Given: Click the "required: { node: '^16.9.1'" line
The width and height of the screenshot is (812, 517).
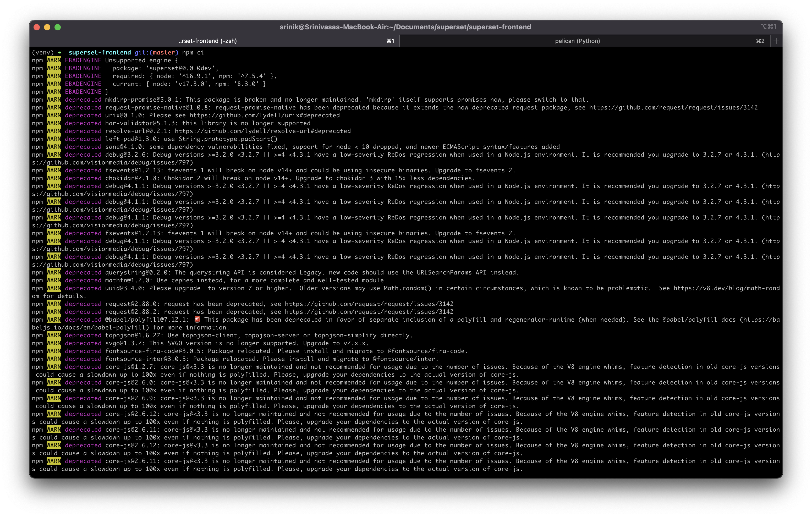Looking at the screenshot, I should tap(195, 76).
